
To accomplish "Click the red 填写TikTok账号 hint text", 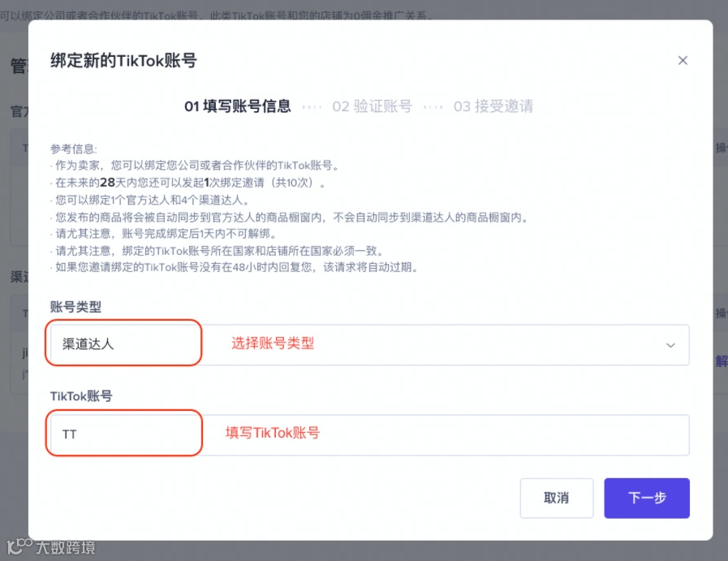I will [273, 433].
